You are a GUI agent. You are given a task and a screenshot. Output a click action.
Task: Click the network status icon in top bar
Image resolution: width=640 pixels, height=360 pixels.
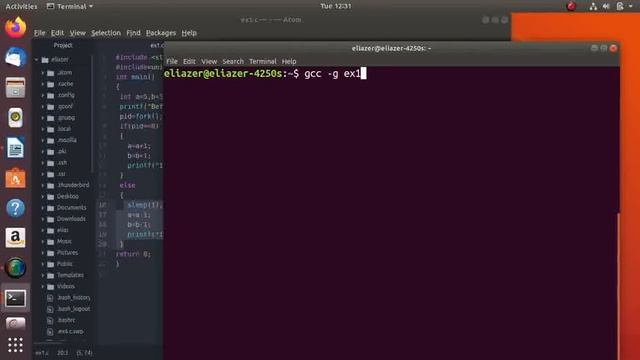[593, 6]
